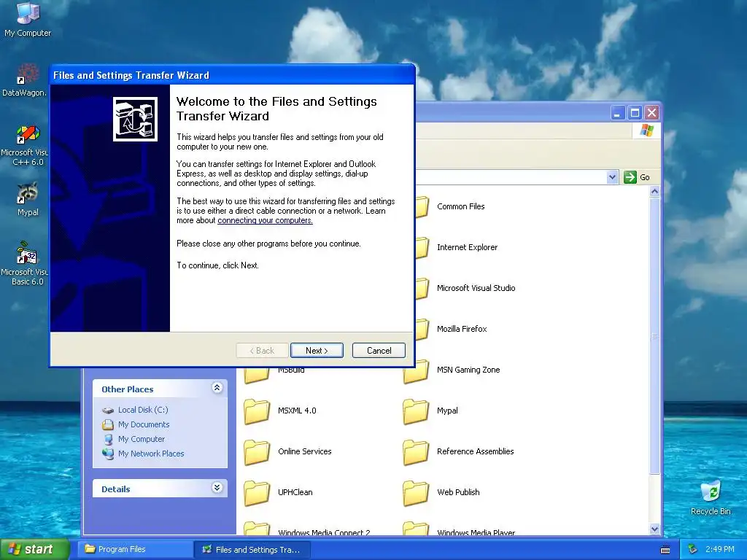
Task: Click scroll up arrow in Explorer window
Action: click(x=654, y=192)
